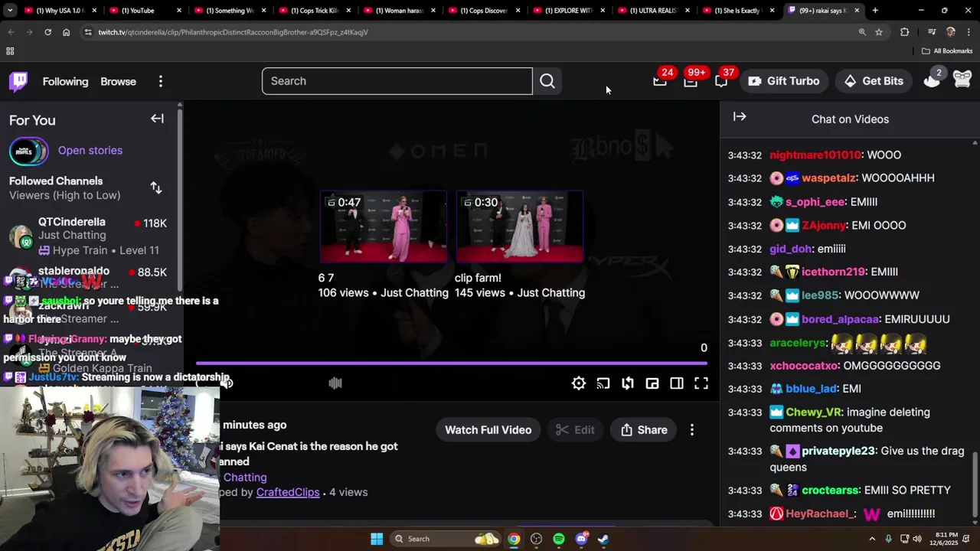
Task: Open the more options menu beside Browse
Action: 160,81
